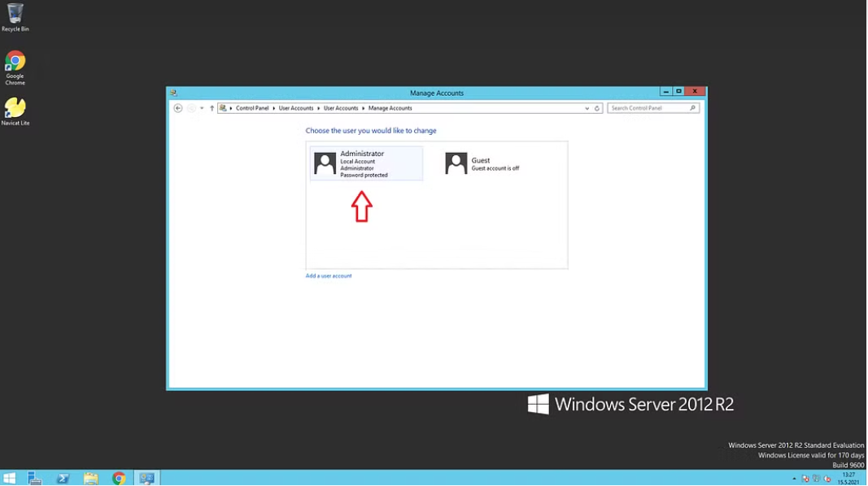Click the greyed-out Forward arrow button
This screenshot has width=868, height=486.
[x=191, y=108]
